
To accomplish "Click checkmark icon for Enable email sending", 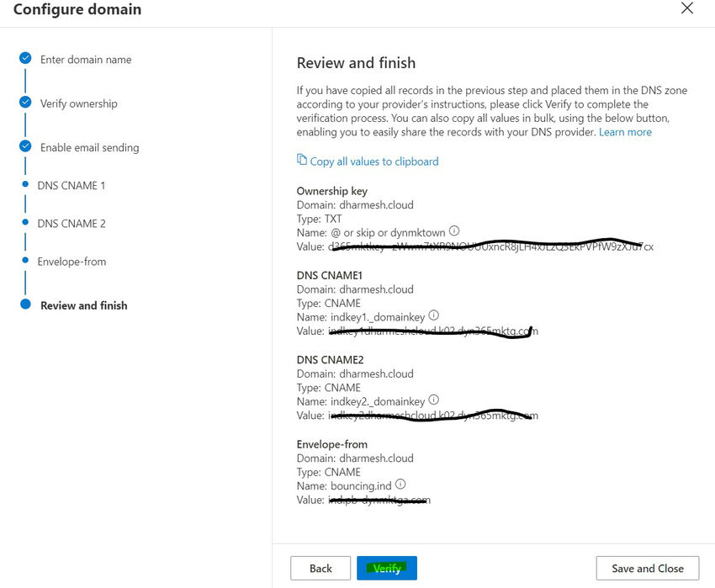I will pos(25,146).
